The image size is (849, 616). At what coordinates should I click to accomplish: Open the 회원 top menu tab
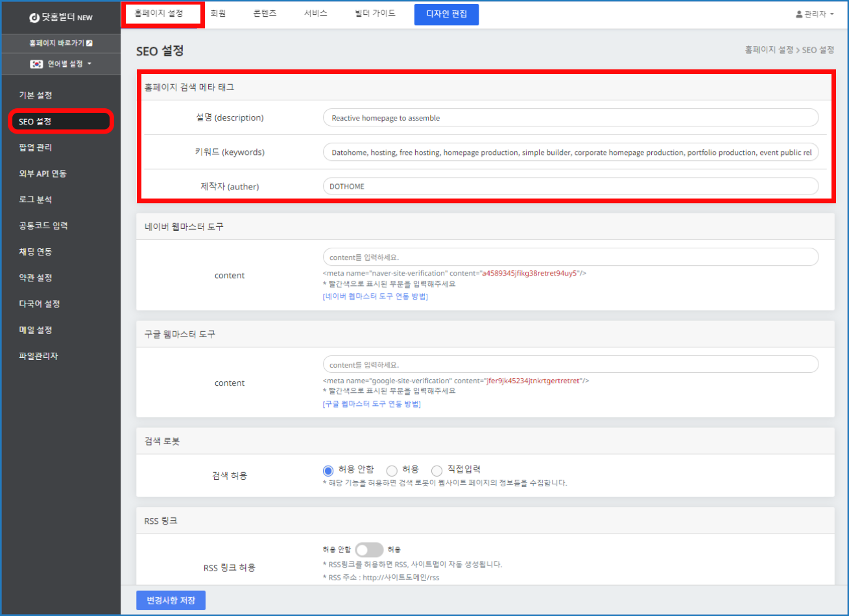[218, 13]
